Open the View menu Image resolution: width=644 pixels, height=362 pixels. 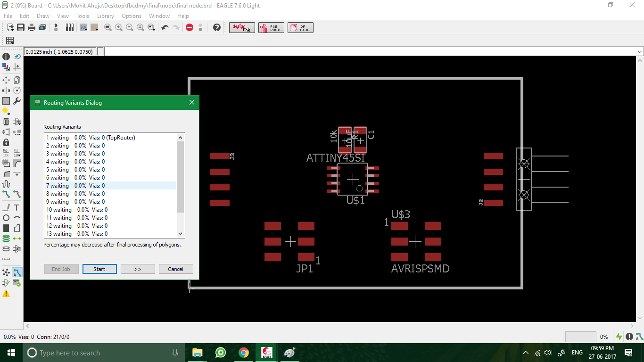coord(63,16)
